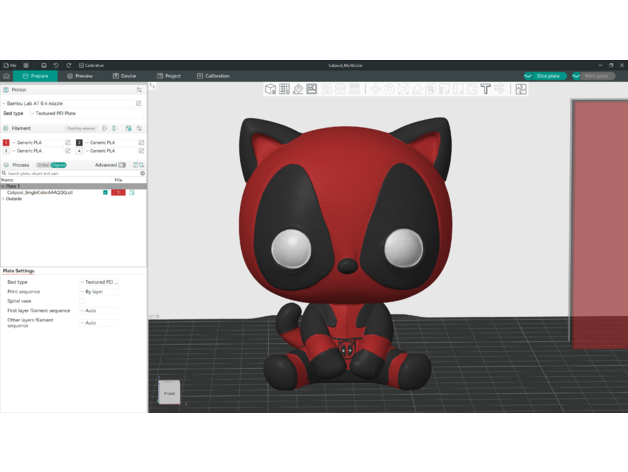Click the Home icon in tab bar
628x472 pixels.
(x=7, y=76)
